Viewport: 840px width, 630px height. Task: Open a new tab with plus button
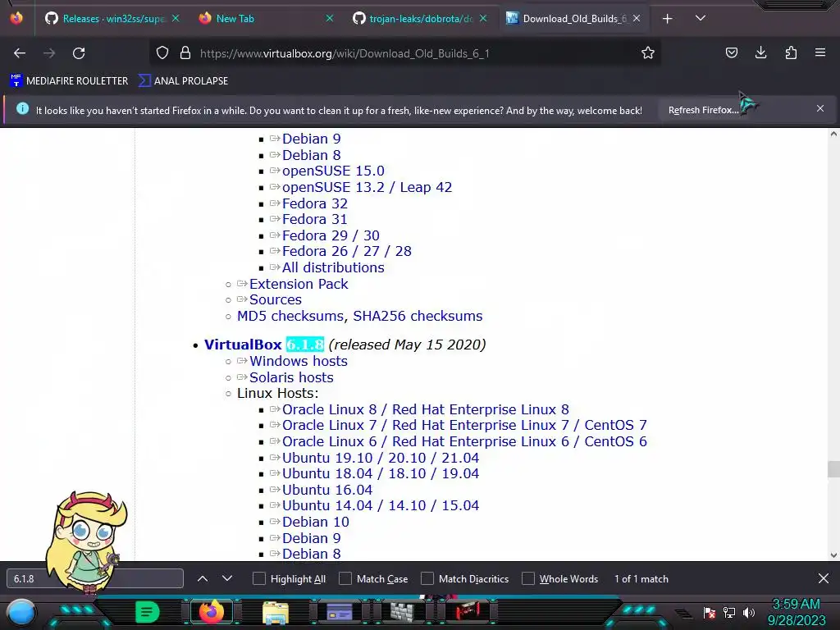coord(668,19)
